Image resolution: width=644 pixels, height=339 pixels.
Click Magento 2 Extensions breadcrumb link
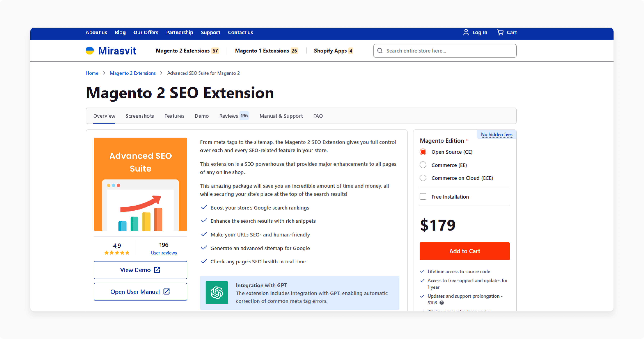point(133,73)
